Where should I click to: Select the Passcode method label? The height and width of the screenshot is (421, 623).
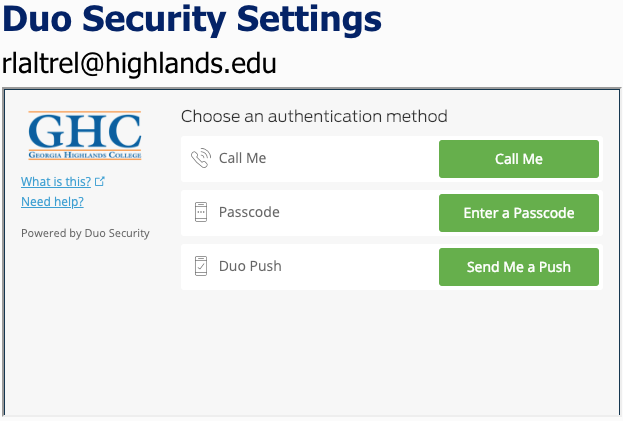pos(249,212)
